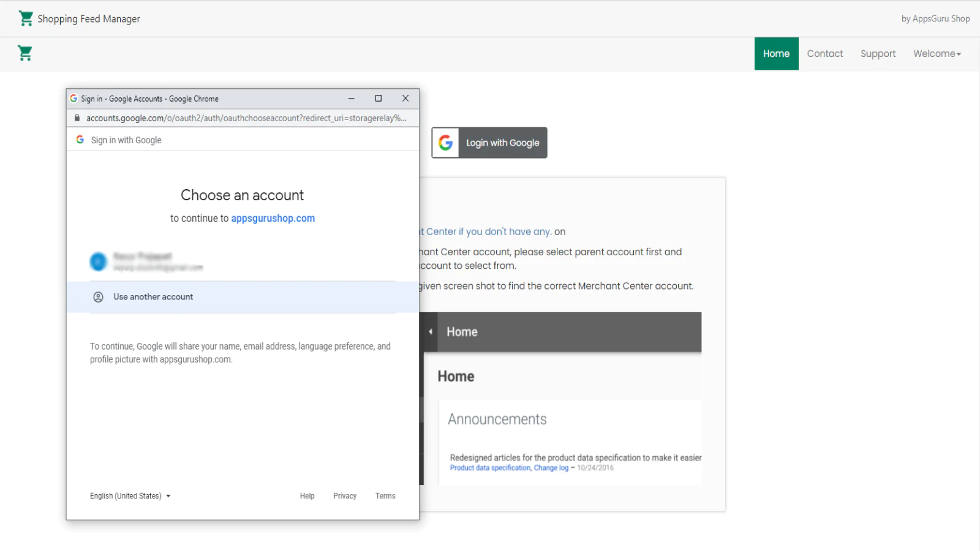Viewport: 980px width, 551px height.
Task: Click the accounts.google.com address bar
Action: click(x=245, y=118)
